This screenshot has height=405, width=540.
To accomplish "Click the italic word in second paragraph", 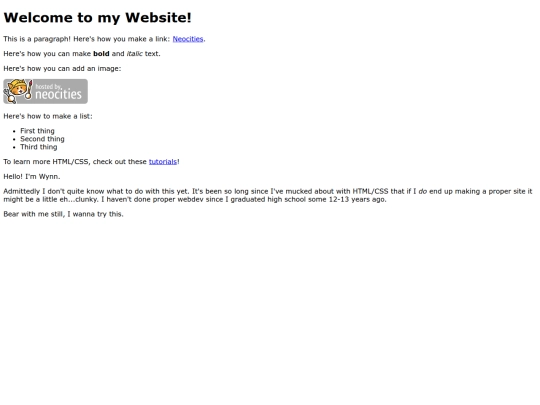I will point(135,54).
